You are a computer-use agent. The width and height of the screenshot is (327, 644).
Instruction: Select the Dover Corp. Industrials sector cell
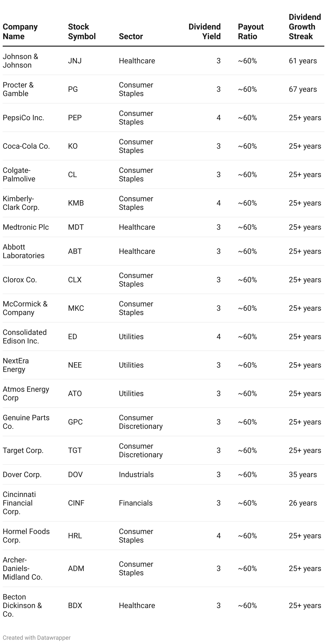click(x=136, y=474)
